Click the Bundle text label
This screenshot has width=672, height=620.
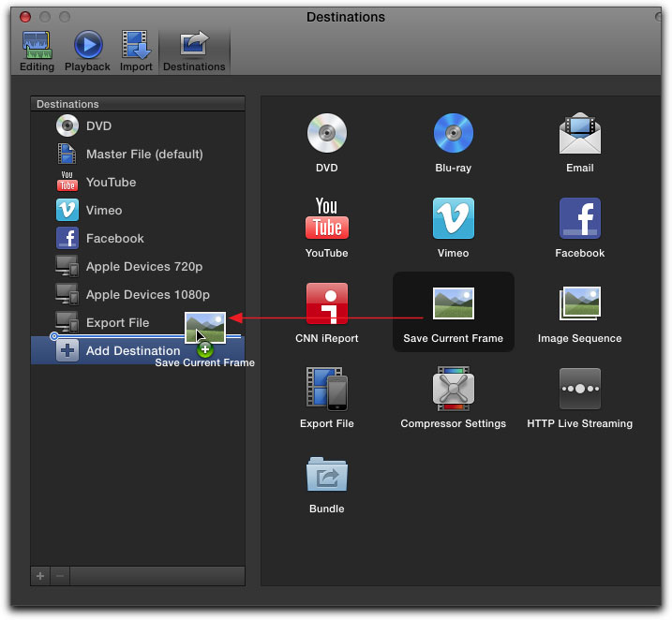point(326,509)
